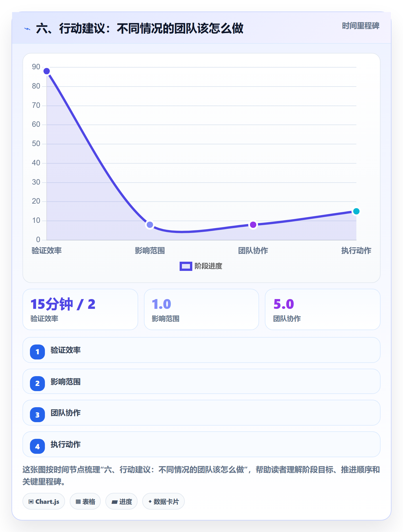Click the number 1 step badge

click(x=37, y=352)
